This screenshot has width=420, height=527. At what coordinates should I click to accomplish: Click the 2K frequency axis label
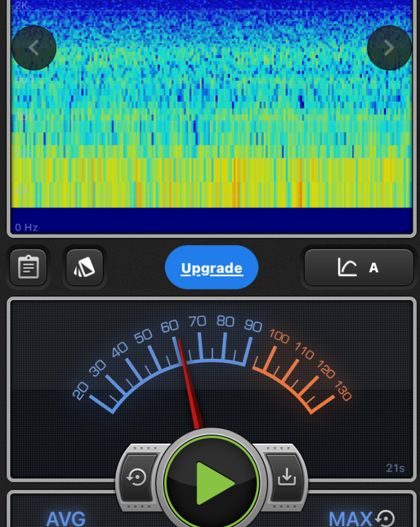pos(22,5)
